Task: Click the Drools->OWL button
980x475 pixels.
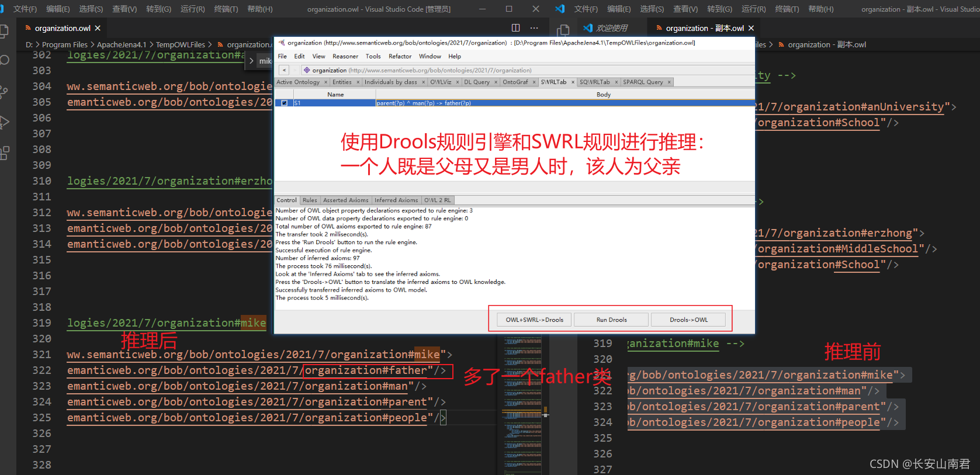Action: 688,320
